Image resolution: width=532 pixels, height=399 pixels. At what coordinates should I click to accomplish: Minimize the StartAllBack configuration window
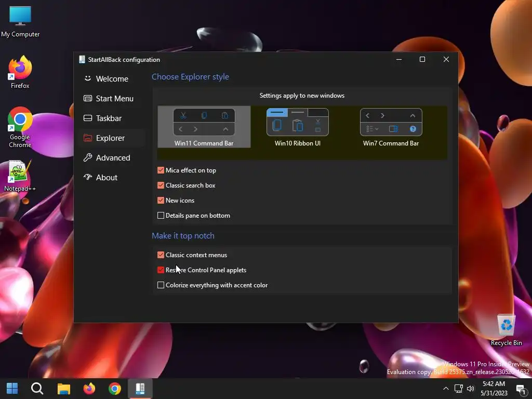point(399,59)
